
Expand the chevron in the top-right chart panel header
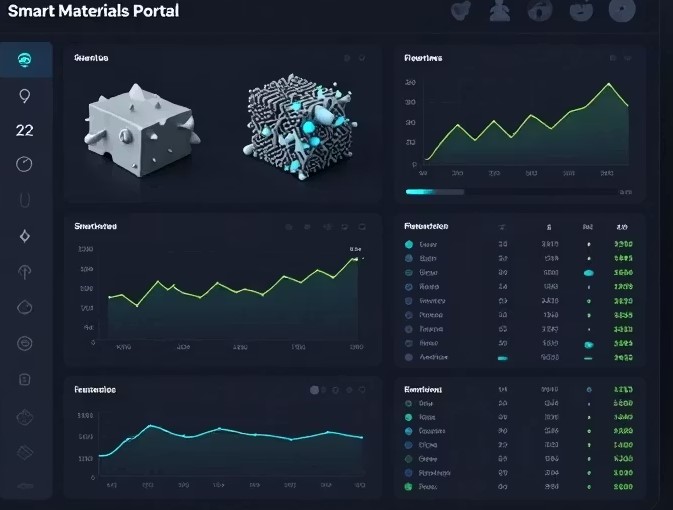(x=628, y=59)
